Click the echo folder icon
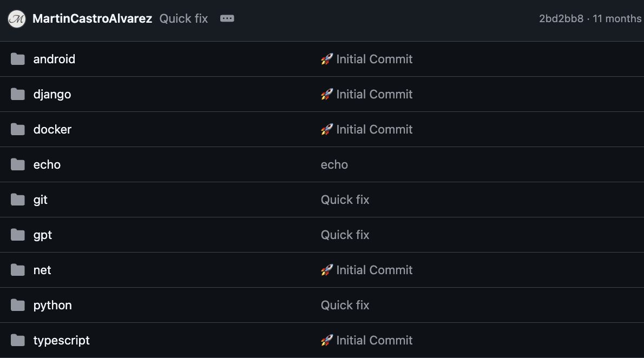Image resolution: width=644 pixels, height=358 pixels. (x=18, y=164)
